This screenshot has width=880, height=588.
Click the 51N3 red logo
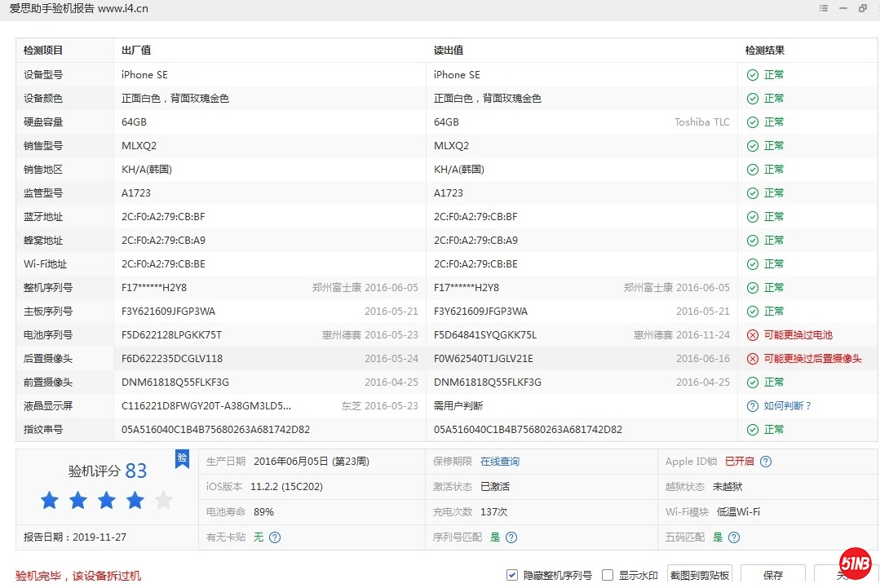(x=856, y=564)
